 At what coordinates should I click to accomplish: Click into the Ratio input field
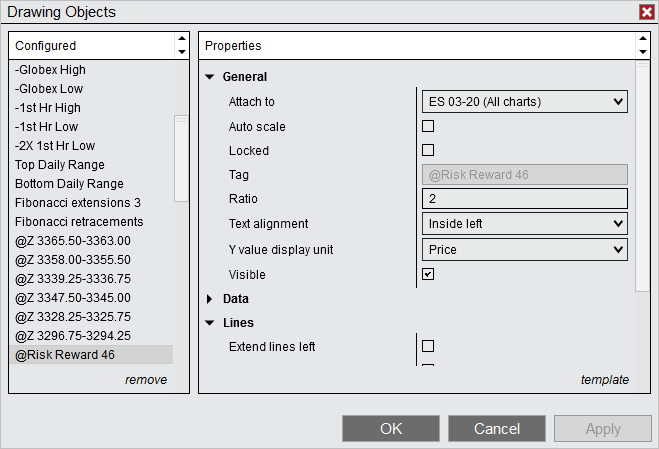525,199
